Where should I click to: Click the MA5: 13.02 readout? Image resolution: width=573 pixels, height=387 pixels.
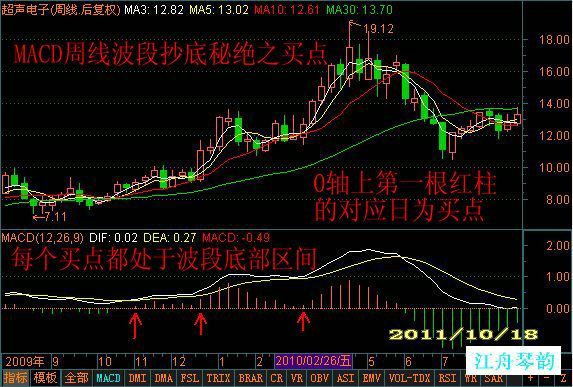(x=219, y=10)
